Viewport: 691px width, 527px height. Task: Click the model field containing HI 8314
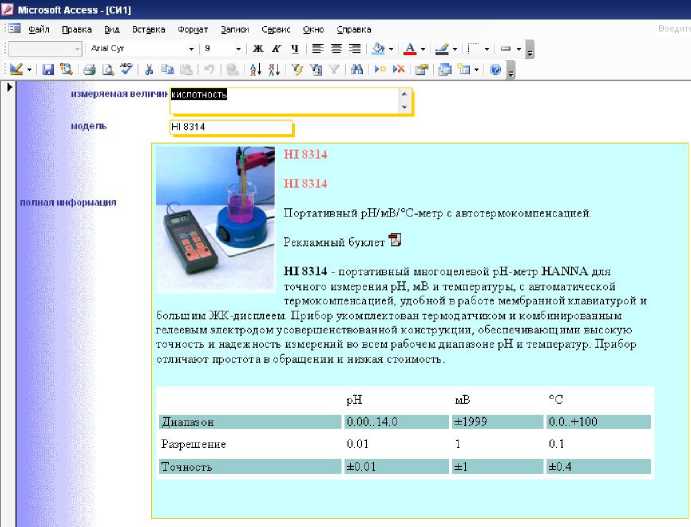(230, 127)
